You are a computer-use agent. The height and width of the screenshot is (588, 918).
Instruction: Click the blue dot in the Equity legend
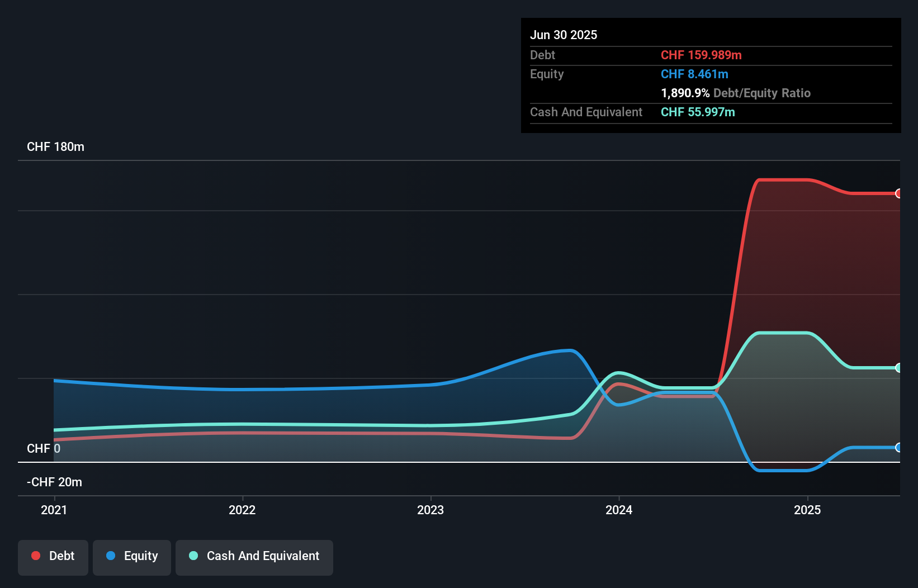point(111,556)
